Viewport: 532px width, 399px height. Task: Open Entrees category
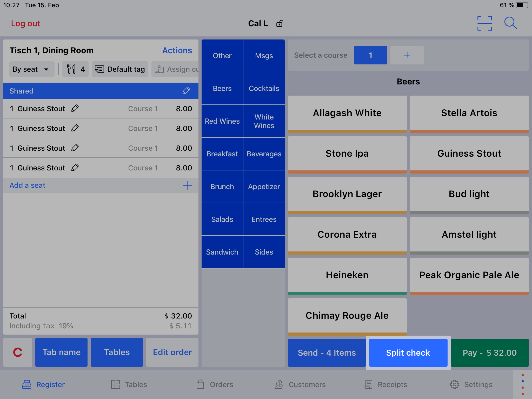pos(264,219)
